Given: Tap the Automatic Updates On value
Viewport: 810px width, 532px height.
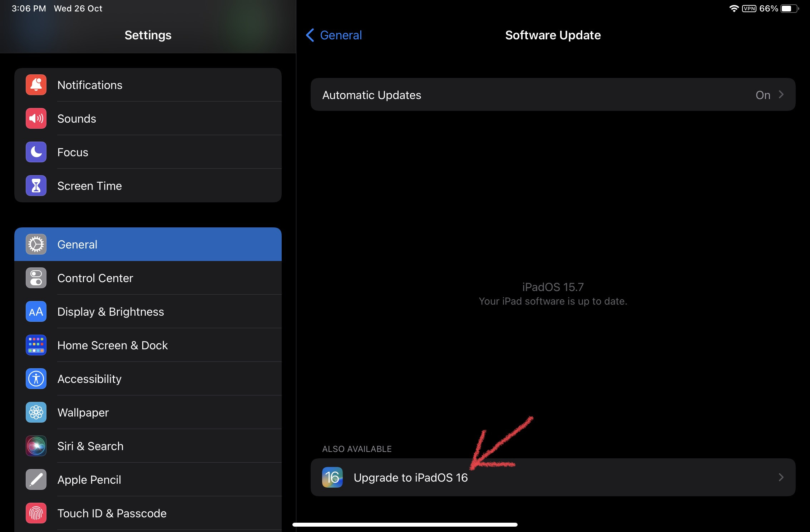Looking at the screenshot, I should pos(763,95).
